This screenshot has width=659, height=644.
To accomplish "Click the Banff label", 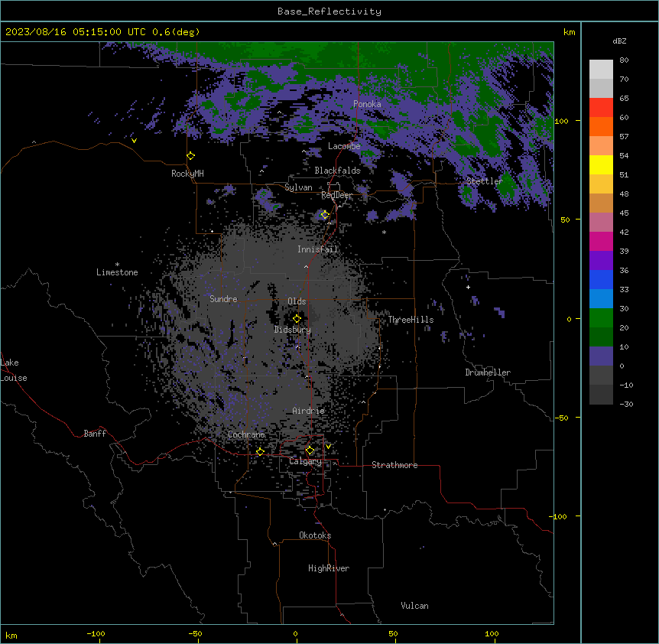I will tap(95, 434).
